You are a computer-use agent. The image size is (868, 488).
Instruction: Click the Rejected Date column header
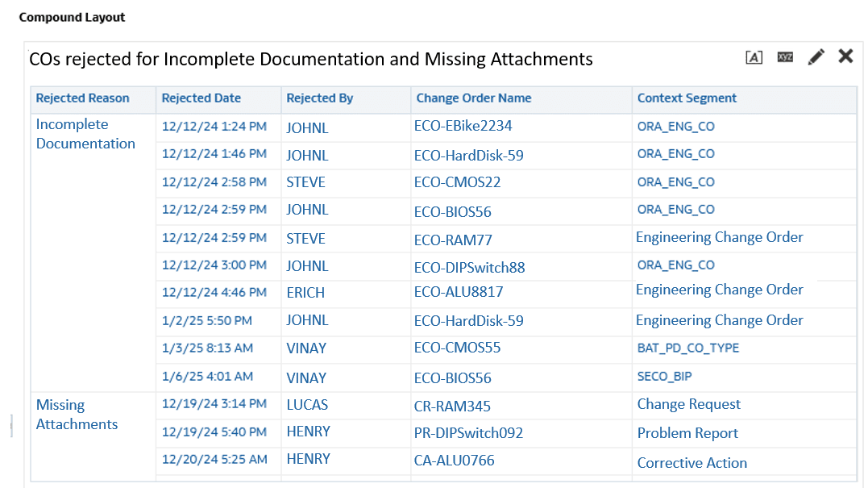pos(201,98)
